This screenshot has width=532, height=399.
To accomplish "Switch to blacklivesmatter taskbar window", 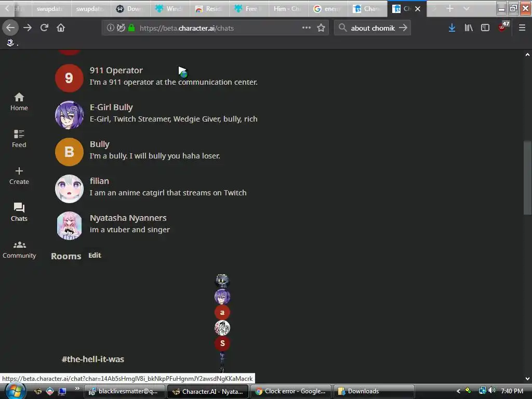I will (x=125, y=391).
